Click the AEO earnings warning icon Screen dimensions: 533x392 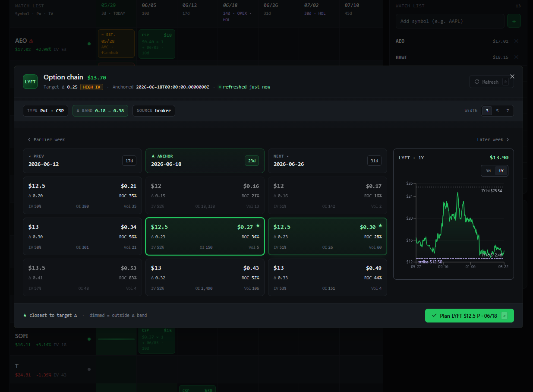[31, 41]
